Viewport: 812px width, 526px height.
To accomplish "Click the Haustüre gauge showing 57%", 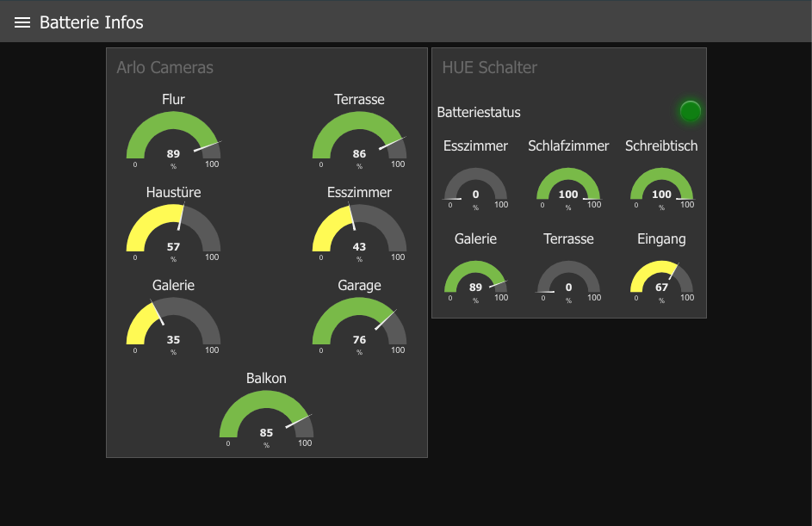I will (x=173, y=232).
